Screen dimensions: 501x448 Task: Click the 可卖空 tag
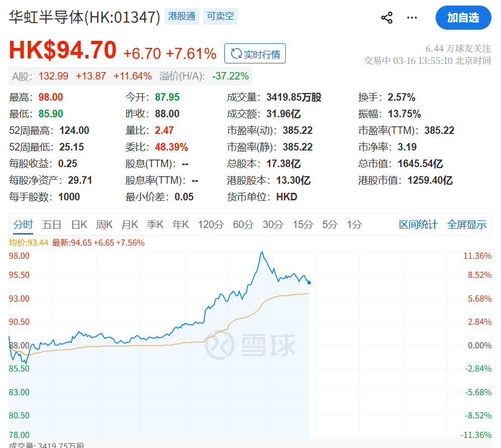(220, 17)
